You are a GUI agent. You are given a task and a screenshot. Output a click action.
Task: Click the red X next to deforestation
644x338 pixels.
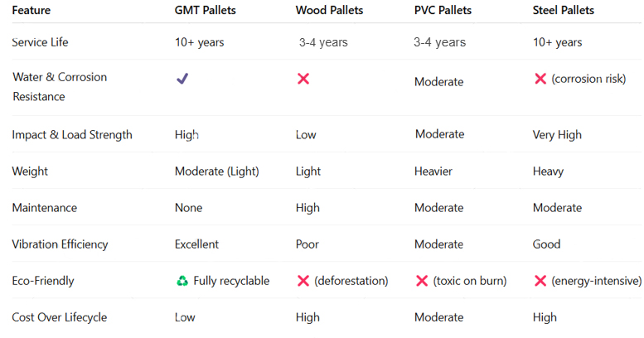pyautogui.click(x=303, y=281)
